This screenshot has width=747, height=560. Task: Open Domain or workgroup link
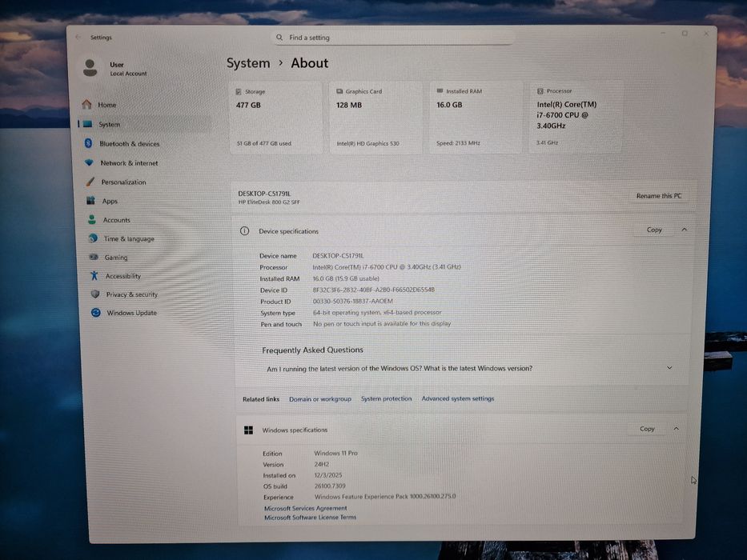[320, 399]
